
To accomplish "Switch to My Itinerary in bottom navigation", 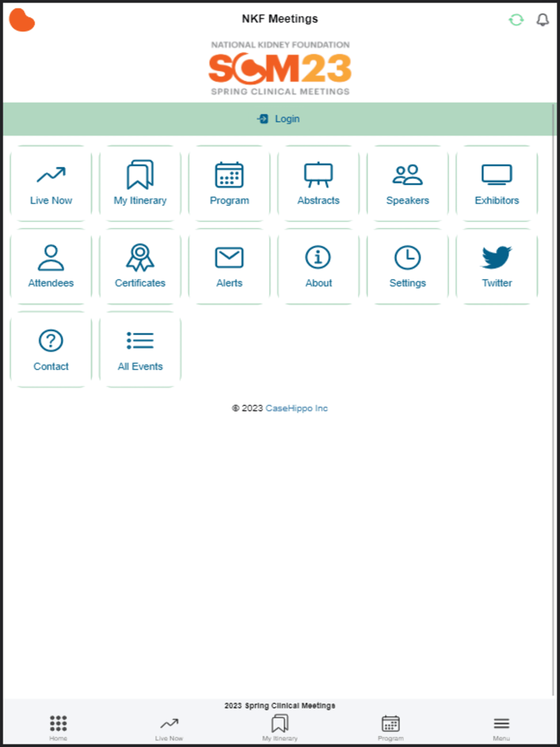I will point(280,727).
